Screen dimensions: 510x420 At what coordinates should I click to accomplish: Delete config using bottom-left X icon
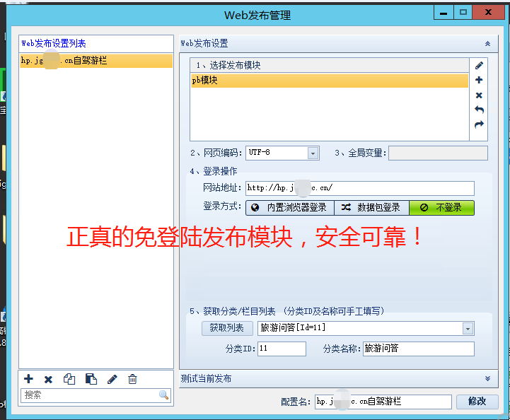tap(48, 380)
